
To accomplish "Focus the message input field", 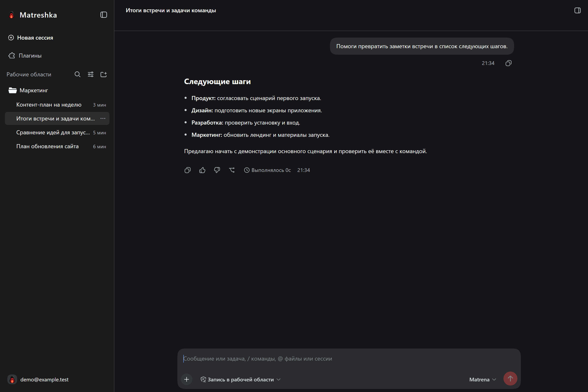I will pyautogui.click(x=349, y=359).
